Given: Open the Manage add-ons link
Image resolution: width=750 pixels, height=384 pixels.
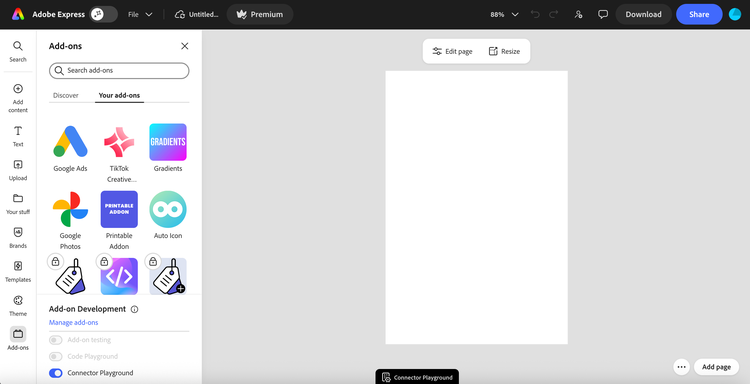Looking at the screenshot, I should click(73, 322).
